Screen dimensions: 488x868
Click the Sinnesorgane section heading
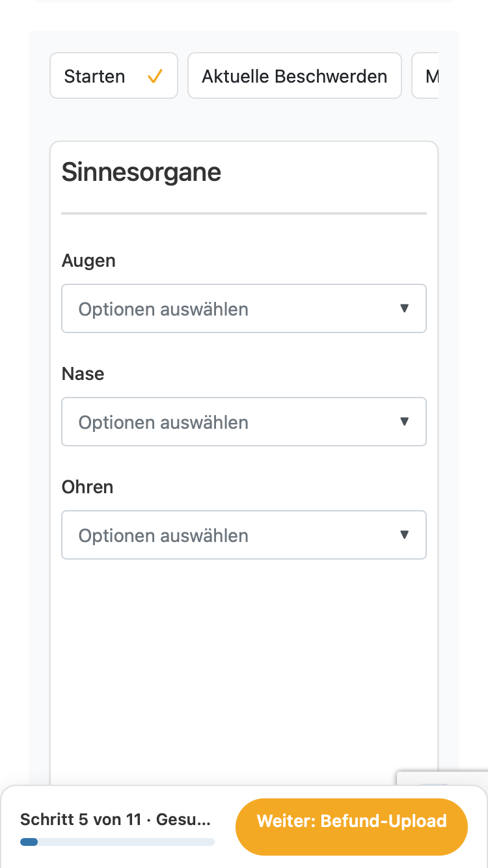(141, 172)
